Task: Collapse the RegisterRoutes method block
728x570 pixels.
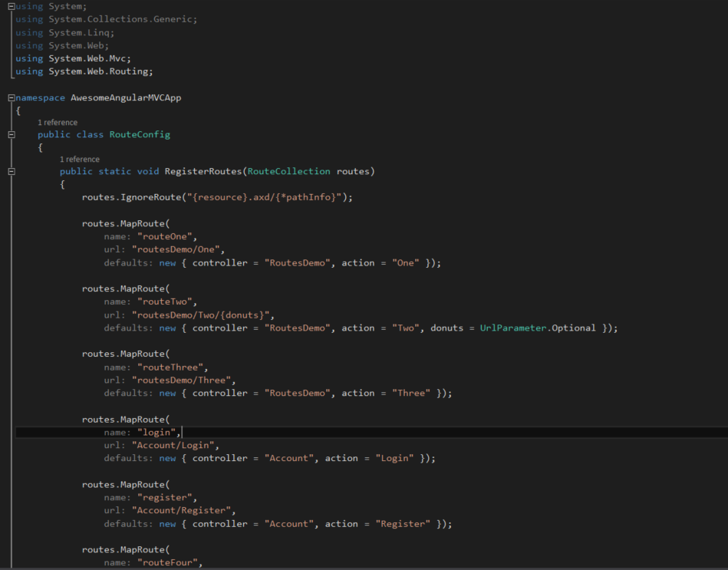Action: coord(11,172)
